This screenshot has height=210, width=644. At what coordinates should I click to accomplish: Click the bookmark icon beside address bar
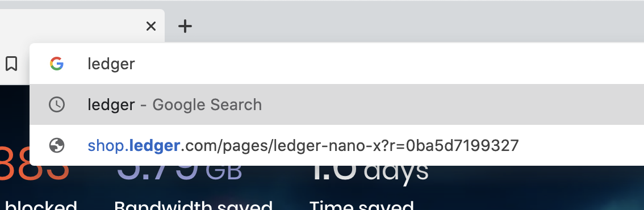(x=11, y=64)
